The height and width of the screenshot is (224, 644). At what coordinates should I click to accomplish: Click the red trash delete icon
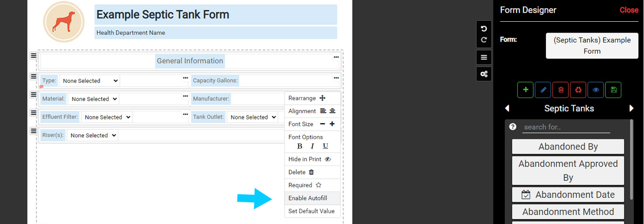pos(560,90)
